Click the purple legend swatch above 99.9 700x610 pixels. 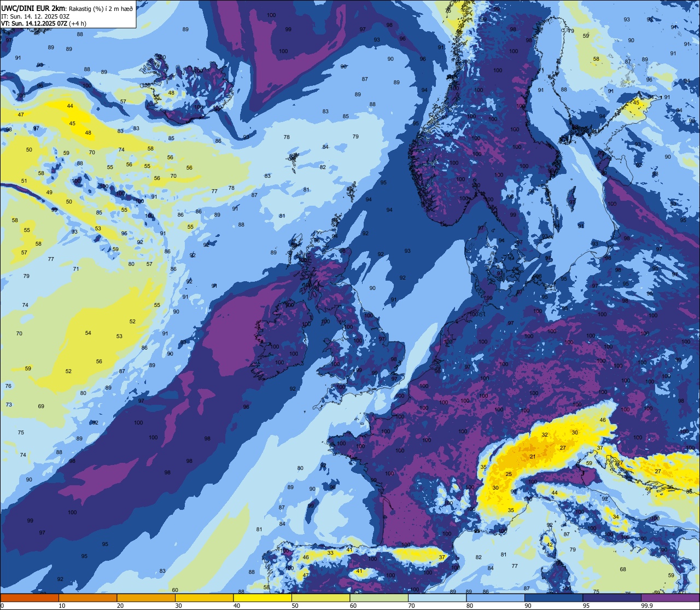pos(670,597)
